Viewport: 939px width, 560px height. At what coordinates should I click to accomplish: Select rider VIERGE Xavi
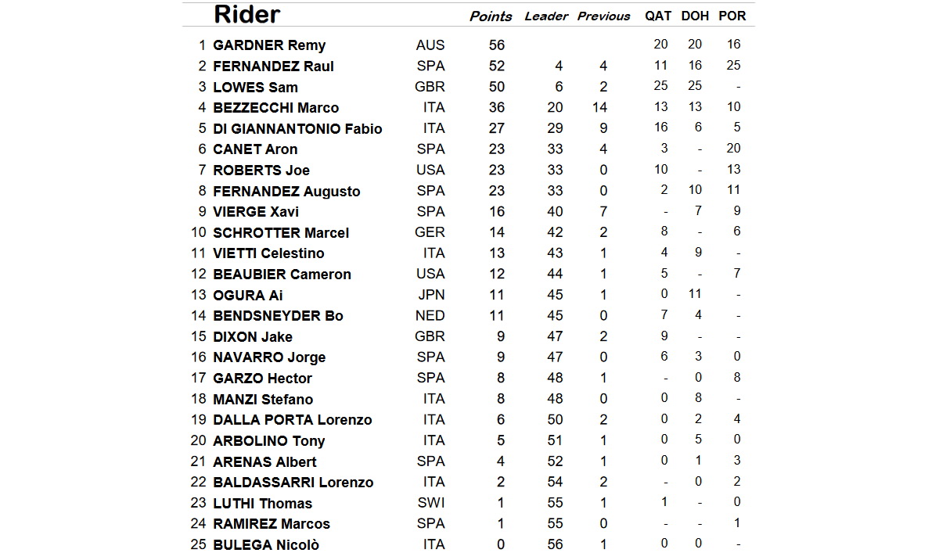pos(256,212)
